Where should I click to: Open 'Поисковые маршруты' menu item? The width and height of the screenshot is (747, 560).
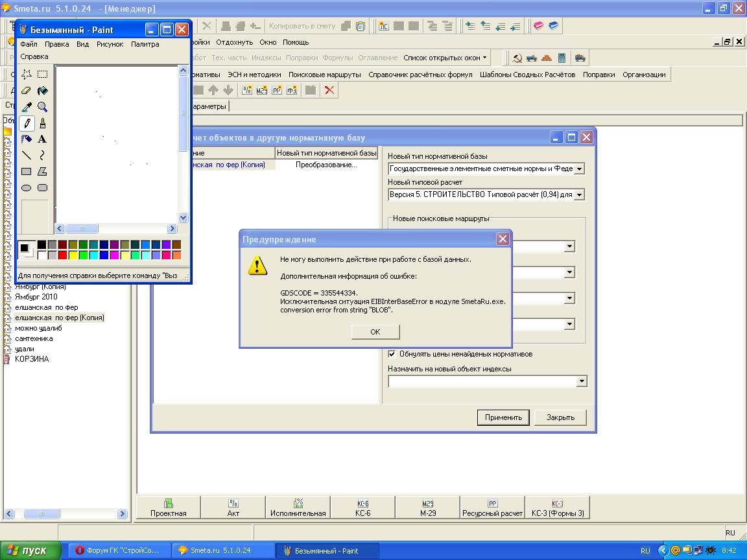pyautogui.click(x=324, y=75)
